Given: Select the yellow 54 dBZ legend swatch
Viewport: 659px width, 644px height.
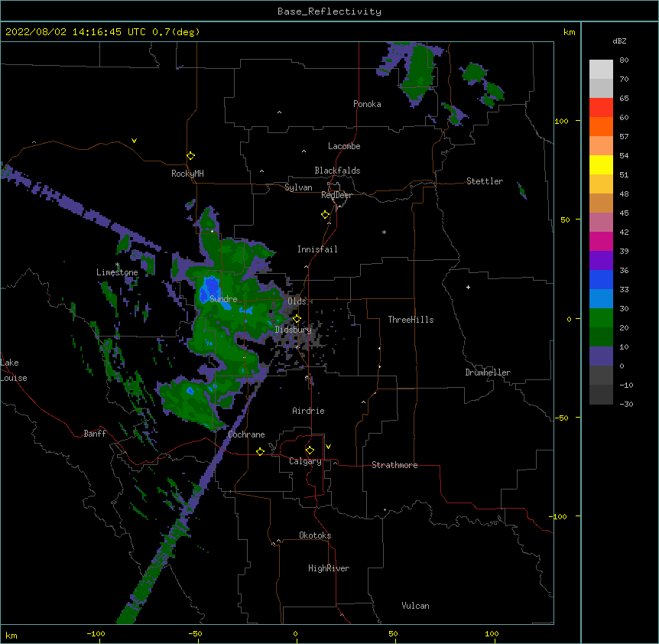Looking at the screenshot, I should (601, 164).
